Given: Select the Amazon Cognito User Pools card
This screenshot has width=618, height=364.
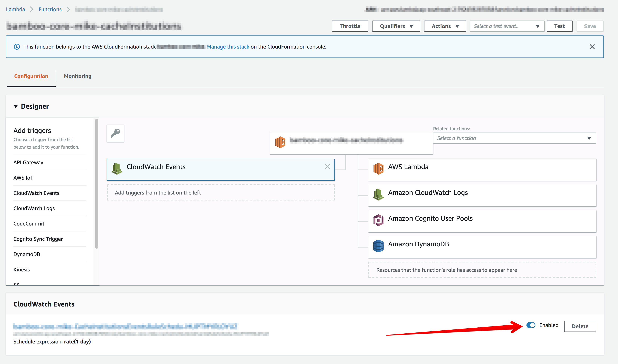Looking at the screenshot, I should [482, 221].
